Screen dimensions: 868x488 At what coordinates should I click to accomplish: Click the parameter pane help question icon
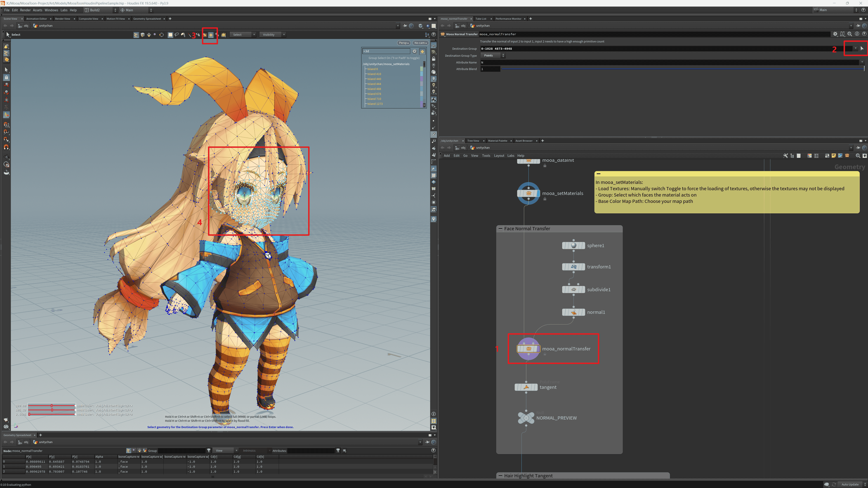pyautogui.click(x=864, y=34)
